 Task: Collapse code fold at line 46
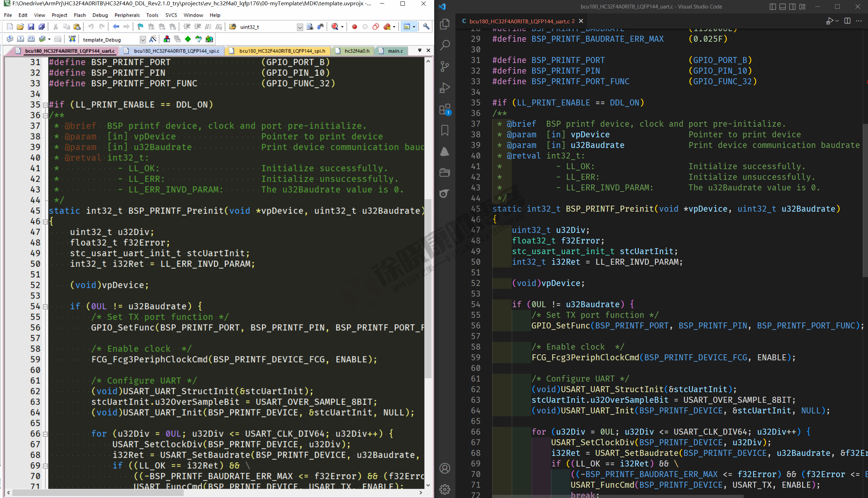click(x=45, y=222)
